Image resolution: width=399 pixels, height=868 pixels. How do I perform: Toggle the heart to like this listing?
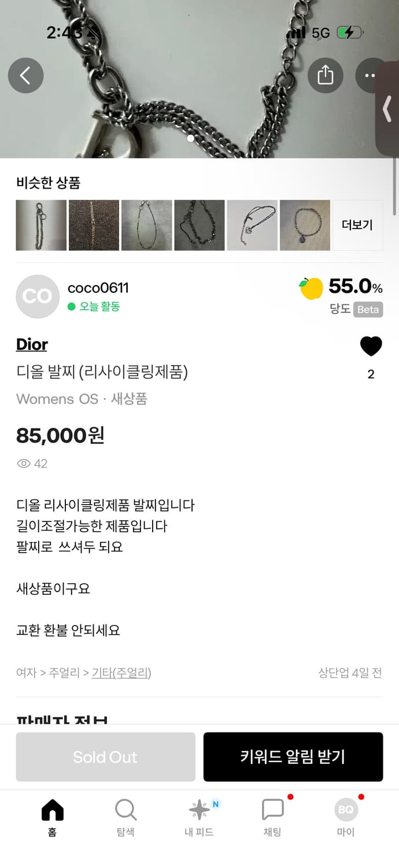tap(371, 345)
